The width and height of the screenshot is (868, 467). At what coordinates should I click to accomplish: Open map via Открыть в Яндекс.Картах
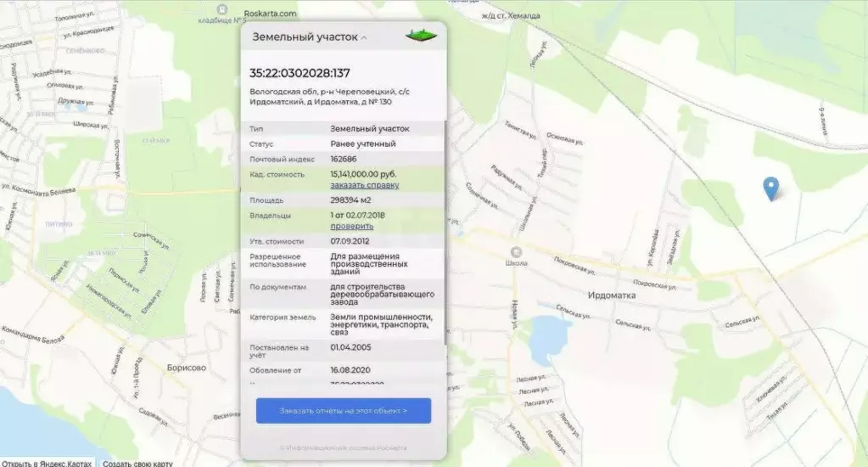click(47, 464)
